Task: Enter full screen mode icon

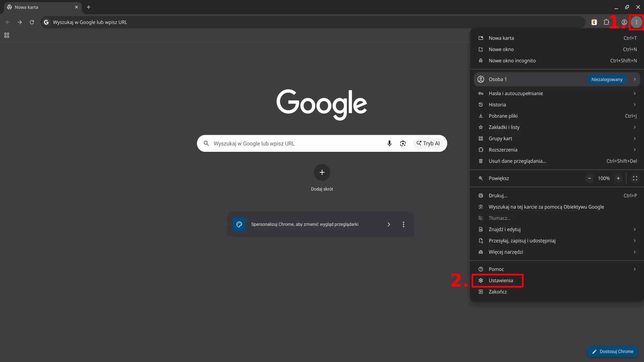Action: point(635,178)
